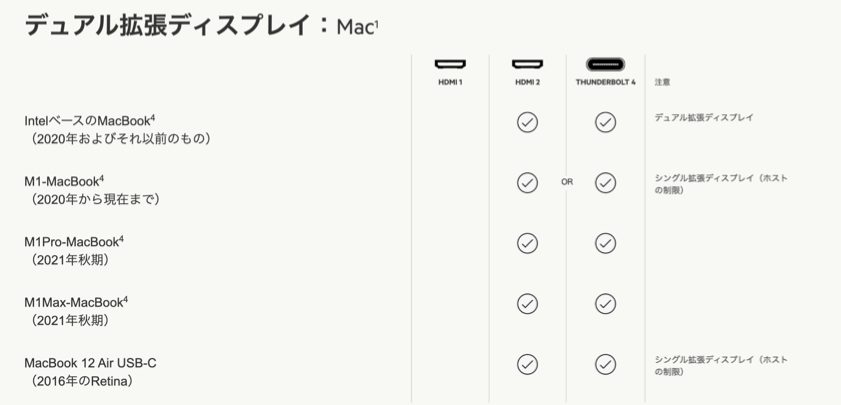Click the OR label between M1-MacBook checkmarks
This screenshot has width=841, height=405.
click(567, 182)
